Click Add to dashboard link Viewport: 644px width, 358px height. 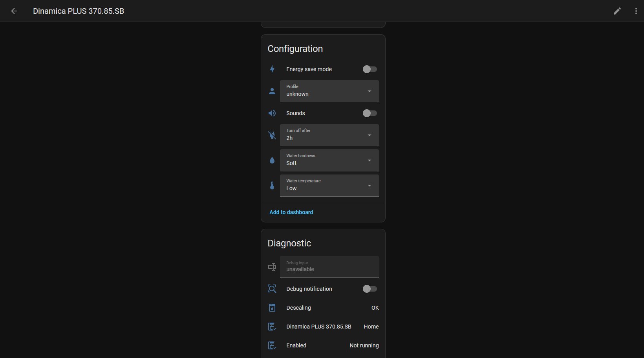coord(291,212)
